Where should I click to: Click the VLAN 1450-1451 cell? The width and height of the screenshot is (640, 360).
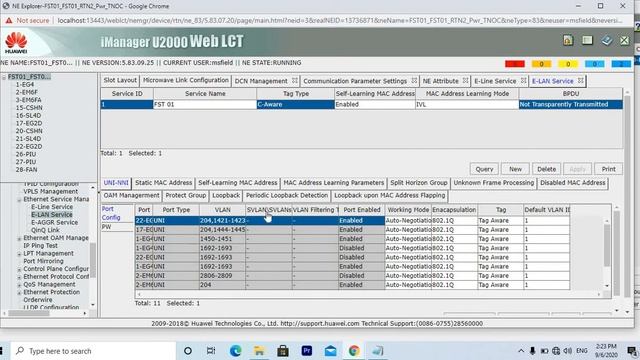coord(222,239)
